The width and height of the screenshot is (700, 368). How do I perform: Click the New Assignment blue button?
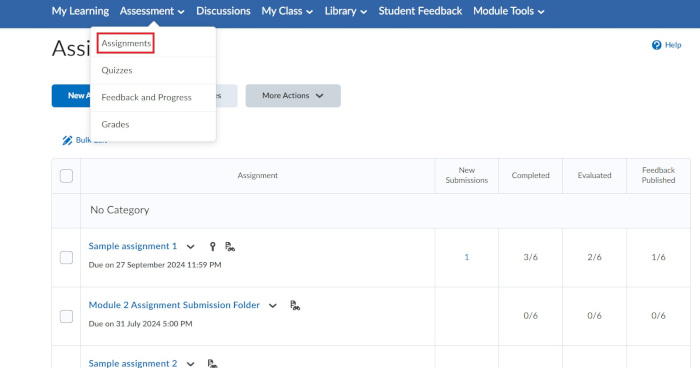71,96
